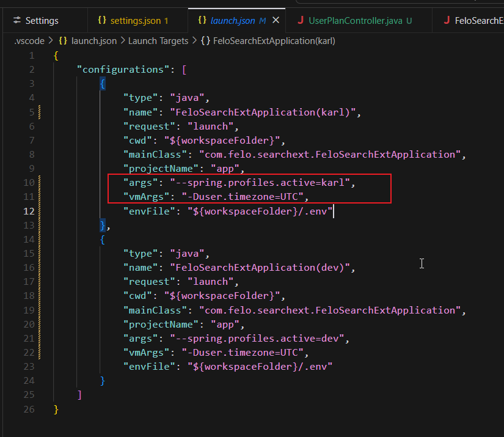Click the launch.json breadcrumb
504x437 pixels.
94,41
